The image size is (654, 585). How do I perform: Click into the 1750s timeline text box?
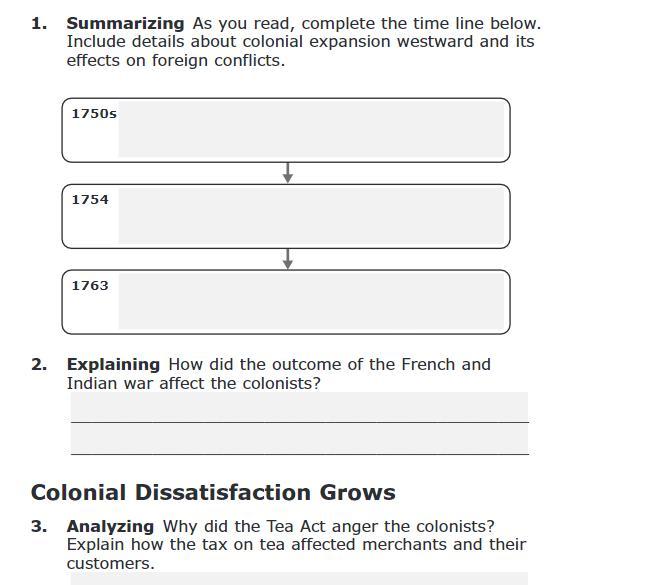coord(311,129)
